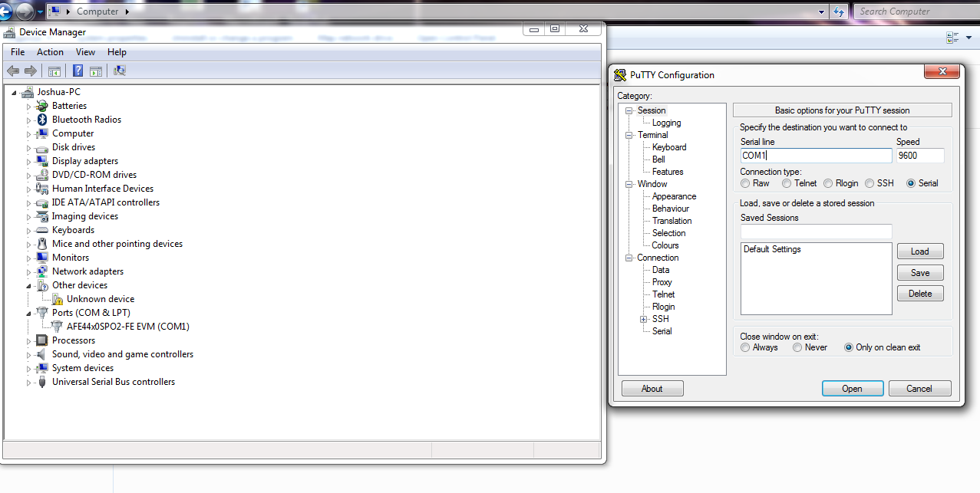This screenshot has width=980, height=493.
Task: Click Open to start the PuTTY session
Action: click(x=853, y=389)
